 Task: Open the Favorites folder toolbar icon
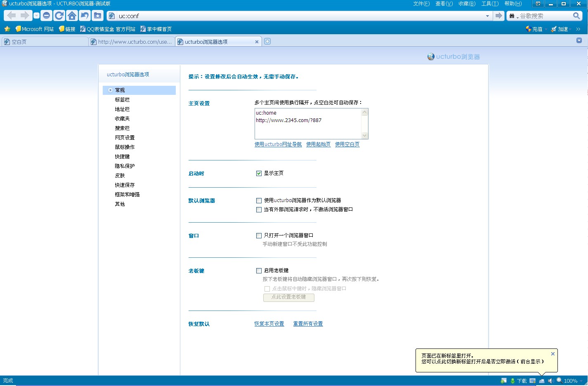(x=98, y=16)
